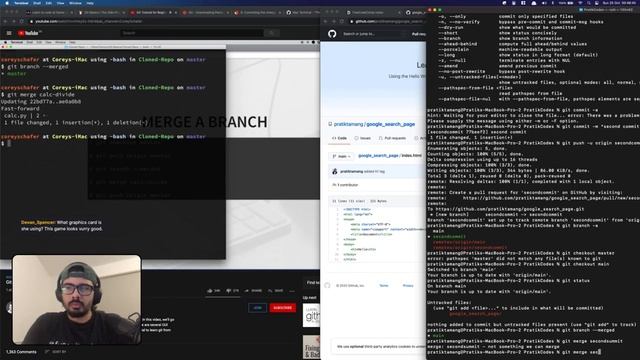This screenshot has height=360, width=640.
Task: Click 'MERGE A BRANCH' title in the video
Action: 205,122
